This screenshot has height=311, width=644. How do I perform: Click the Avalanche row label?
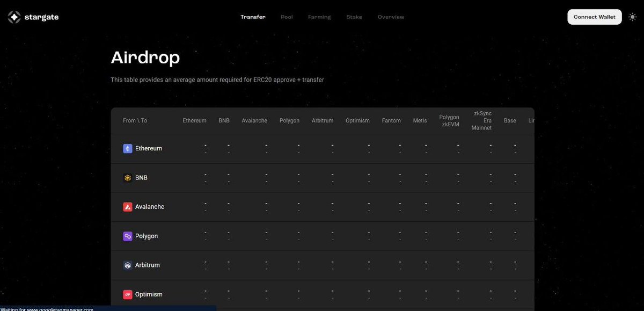pyautogui.click(x=150, y=207)
